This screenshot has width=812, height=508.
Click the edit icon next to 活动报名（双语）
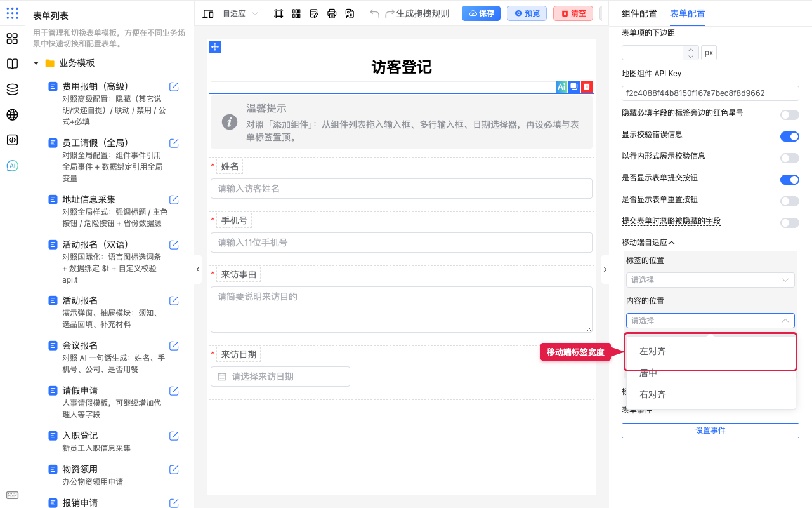point(174,244)
